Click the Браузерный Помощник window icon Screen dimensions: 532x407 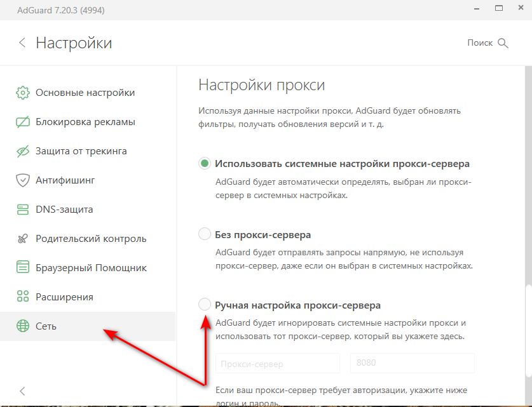[x=23, y=268]
